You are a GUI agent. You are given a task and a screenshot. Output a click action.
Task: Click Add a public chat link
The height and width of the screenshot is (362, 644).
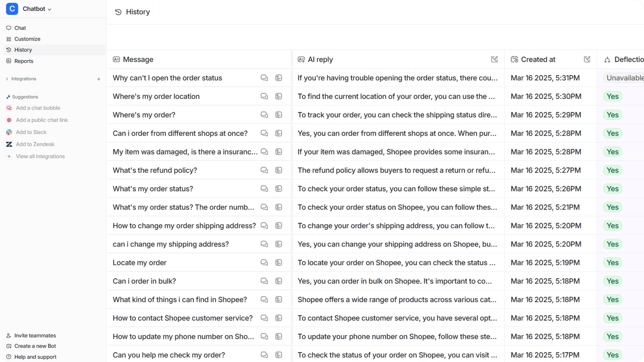tap(42, 120)
